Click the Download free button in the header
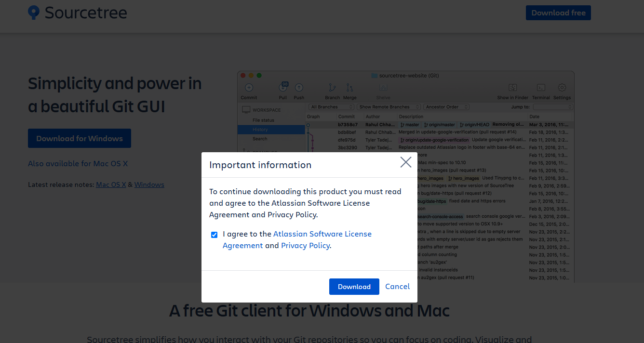 point(558,13)
